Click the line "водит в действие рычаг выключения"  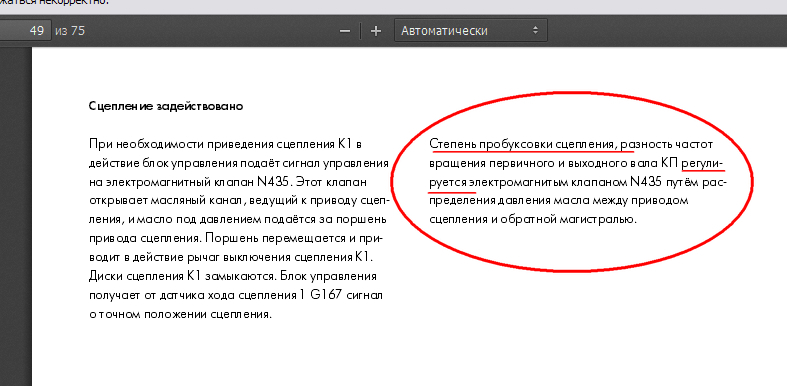click(230, 258)
